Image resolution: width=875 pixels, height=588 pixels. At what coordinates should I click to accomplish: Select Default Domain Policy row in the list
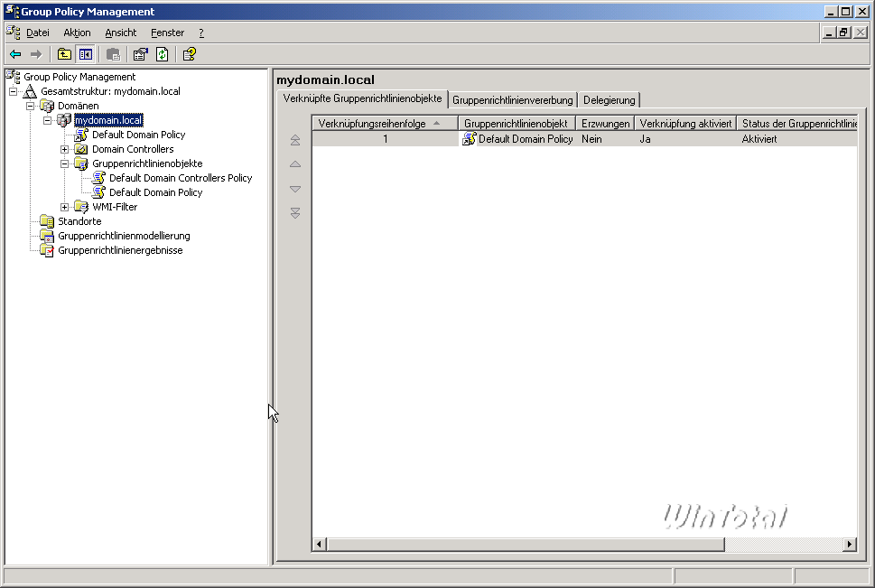point(584,139)
